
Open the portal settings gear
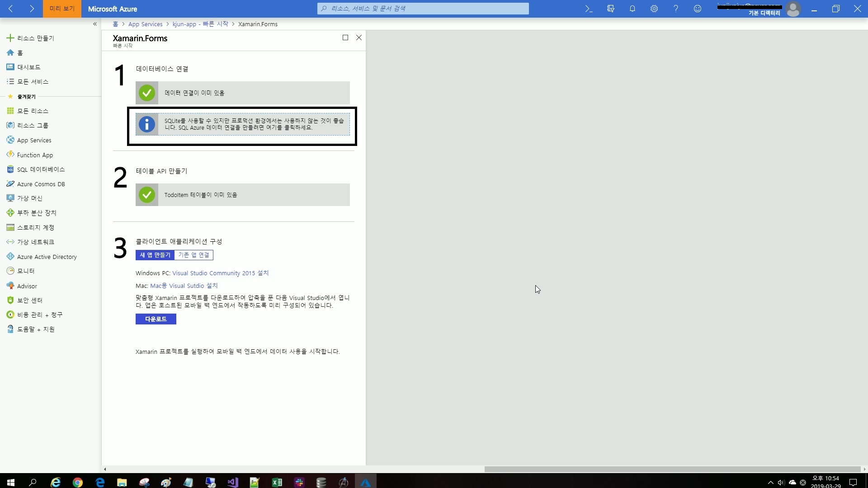point(654,9)
